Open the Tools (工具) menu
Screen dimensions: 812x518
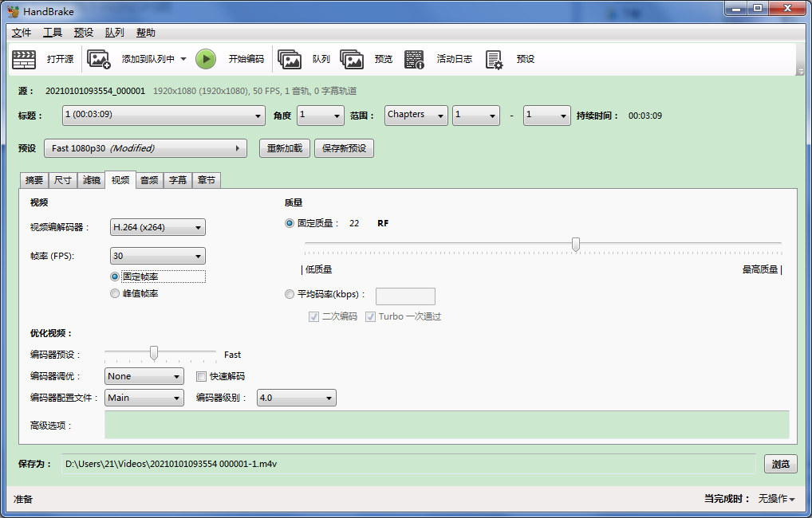click(x=53, y=33)
